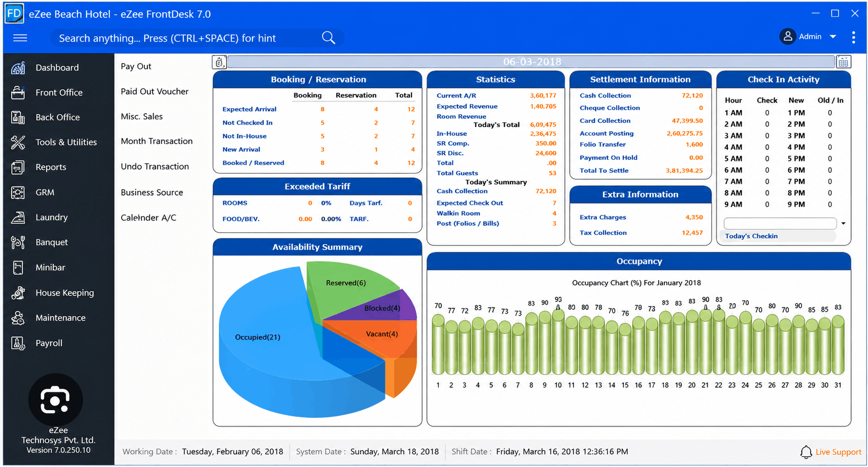Select Pay Out from the submenu
This screenshot has width=868, height=467.
pos(136,66)
